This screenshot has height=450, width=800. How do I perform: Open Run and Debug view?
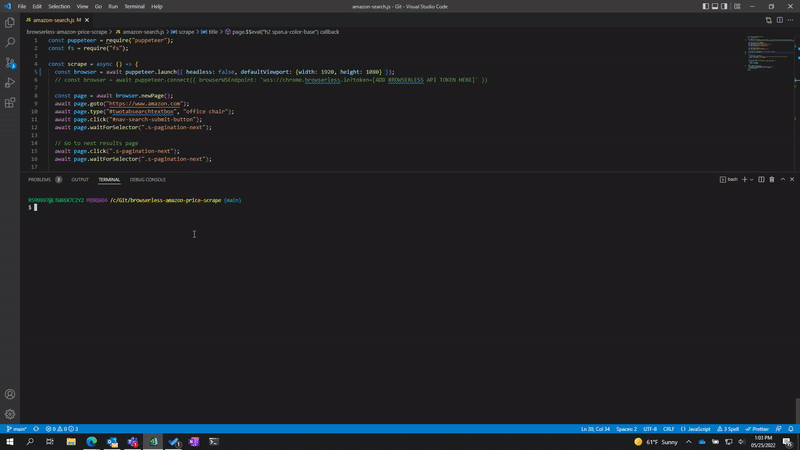pos(10,83)
